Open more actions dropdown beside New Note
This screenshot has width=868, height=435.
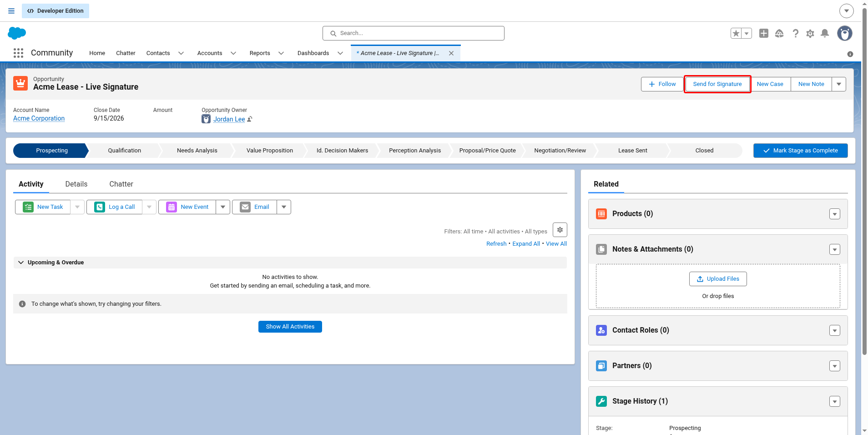(839, 84)
